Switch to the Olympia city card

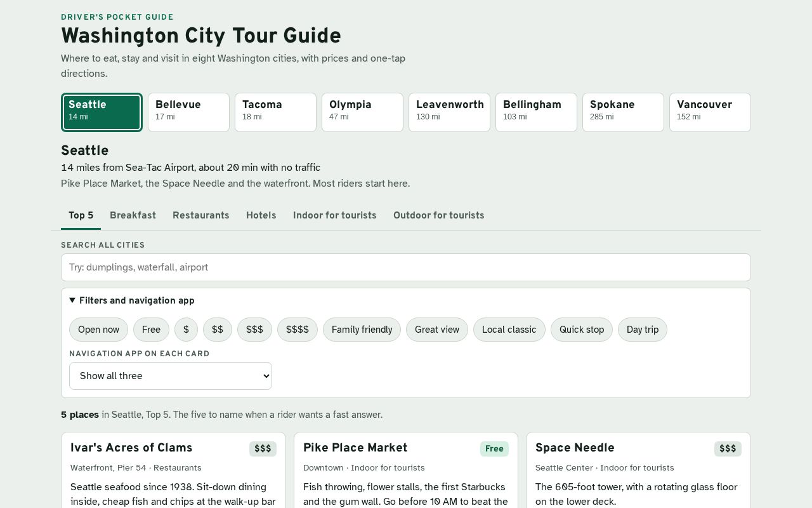coord(362,112)
